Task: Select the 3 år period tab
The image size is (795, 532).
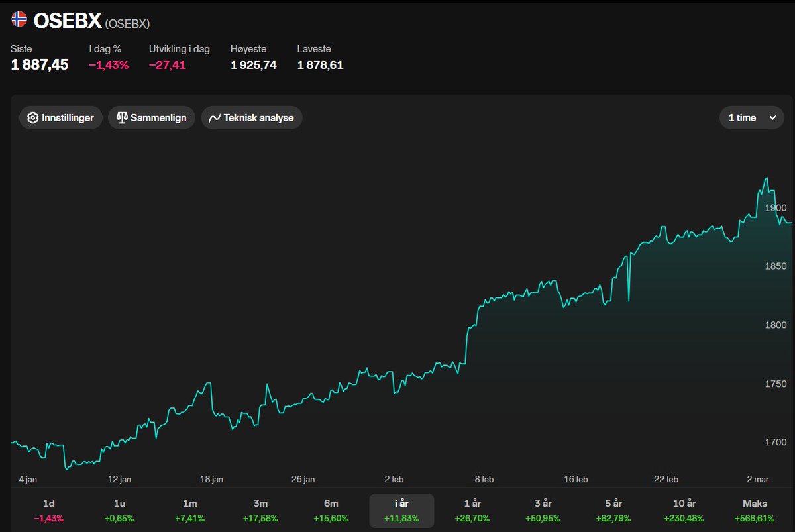Action: pyautogui.click(x=543, y=510)
